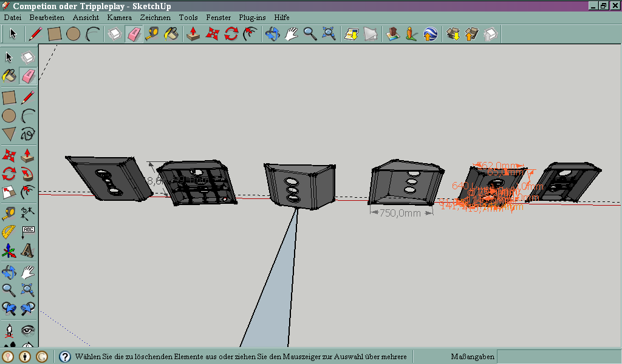This screenshot has width=622, height=364.
Task: Click the Text label tool with ABC icon
Action: point(27,232)
